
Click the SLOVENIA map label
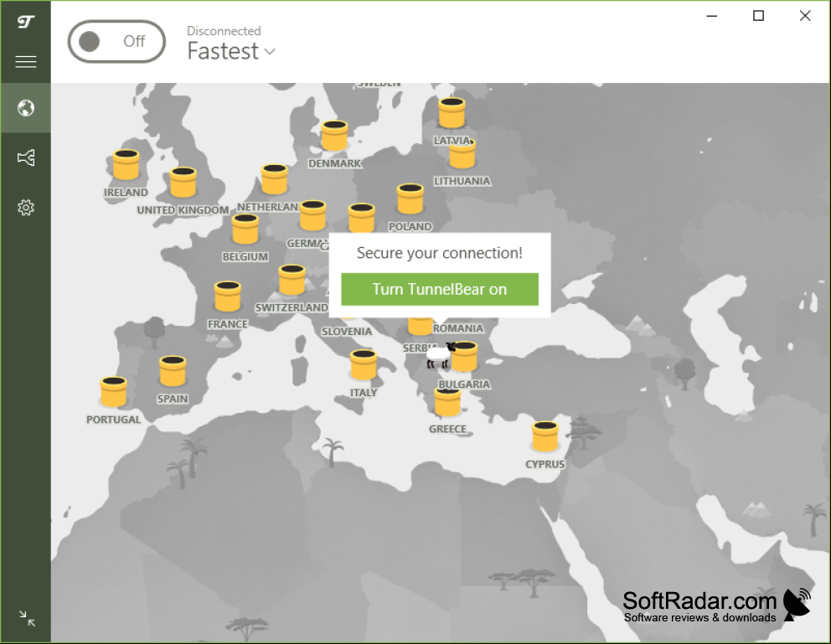(x=347, y=332)
